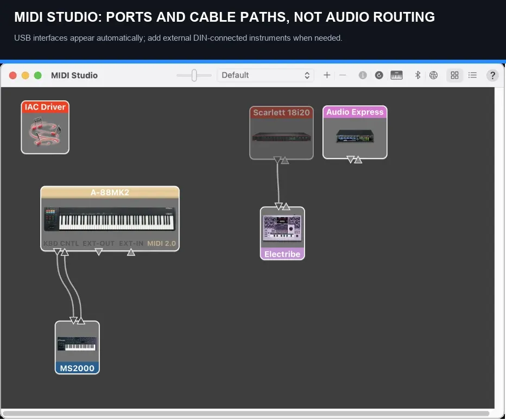Screen dimensions: 506x420
Task: Click the Electribe port connectors
Action: coord(282,206)
